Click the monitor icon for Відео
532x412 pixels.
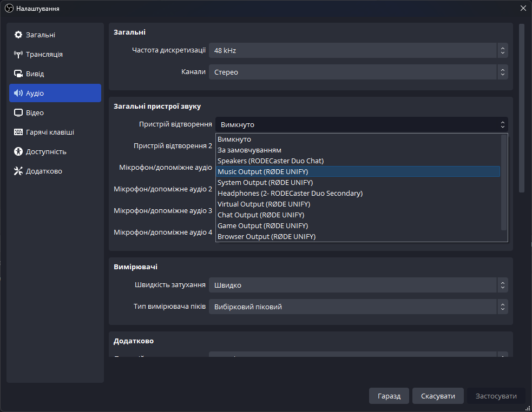coord(18,113)
